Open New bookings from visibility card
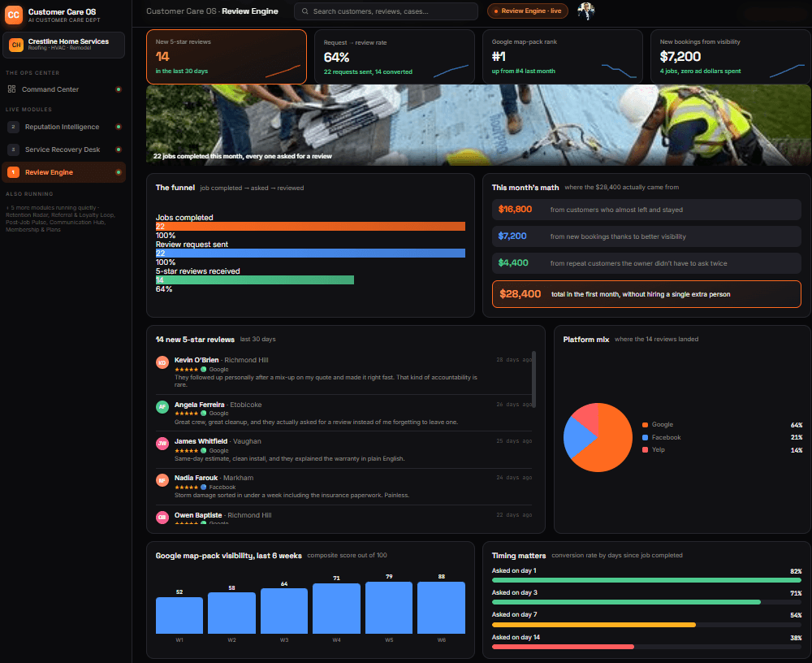This screenshot has width=812, height=663. [x=730, y=57]
